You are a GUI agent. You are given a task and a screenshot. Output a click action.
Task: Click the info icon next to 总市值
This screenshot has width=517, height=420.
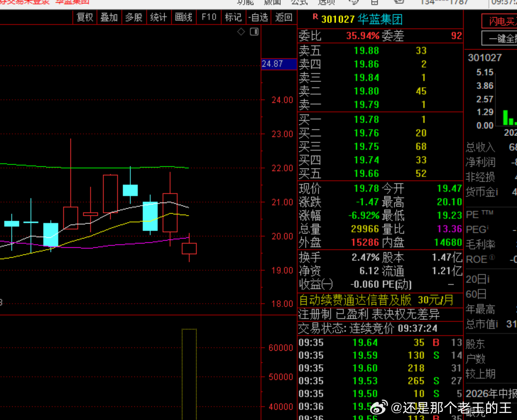click(x=497, y=324)
